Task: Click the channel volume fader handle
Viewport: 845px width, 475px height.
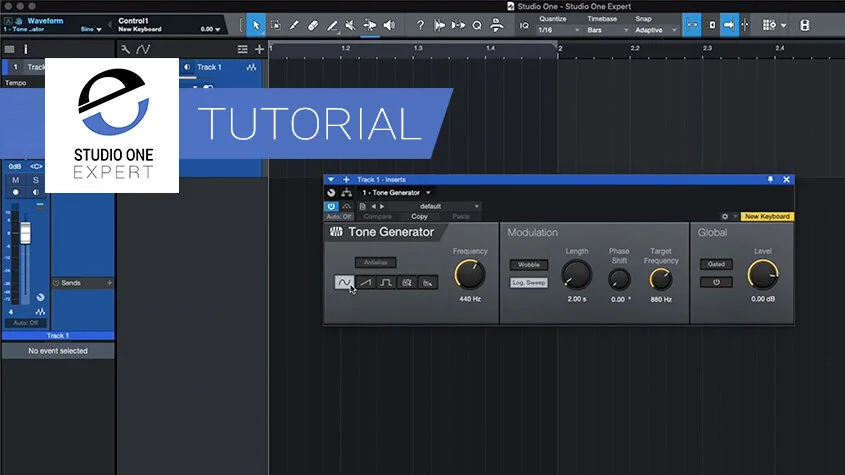Action: pyautogui.click(x=25, y=233)
